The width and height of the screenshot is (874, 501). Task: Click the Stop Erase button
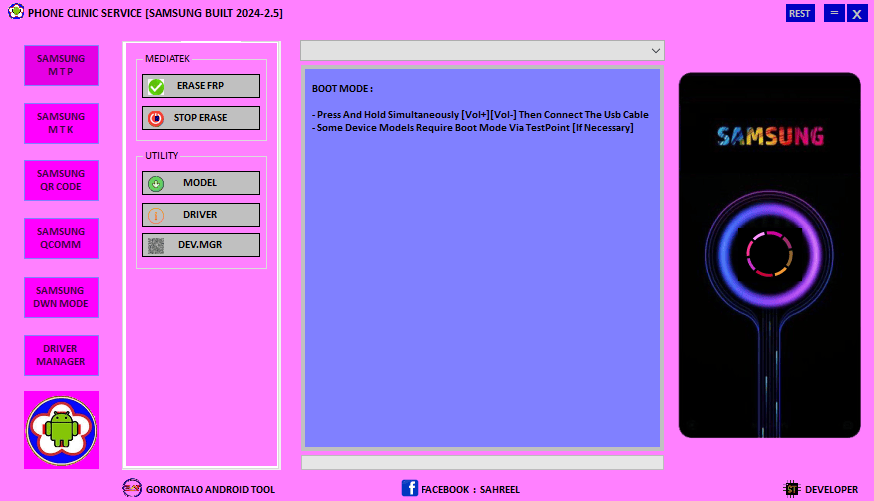click(x=201, y=118)
